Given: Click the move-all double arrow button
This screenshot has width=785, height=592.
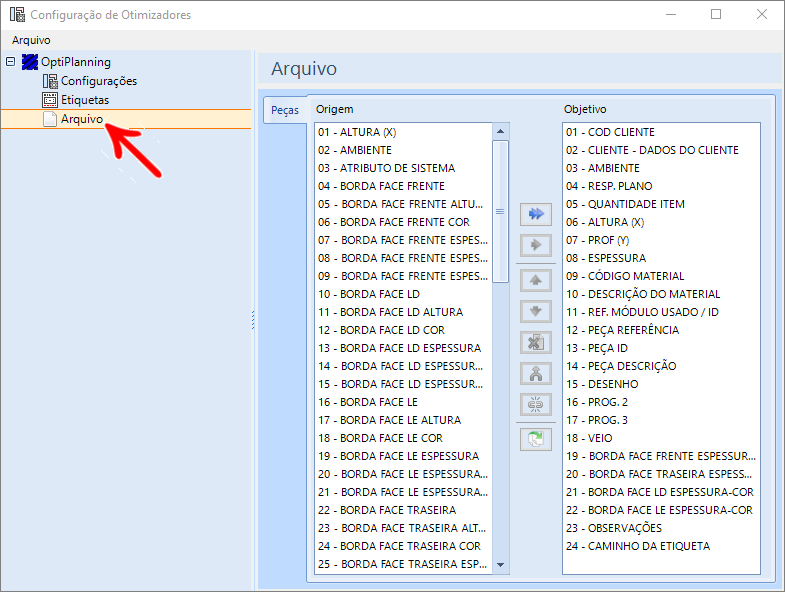Looking at the screenshot, I should [x=536, y=214].
